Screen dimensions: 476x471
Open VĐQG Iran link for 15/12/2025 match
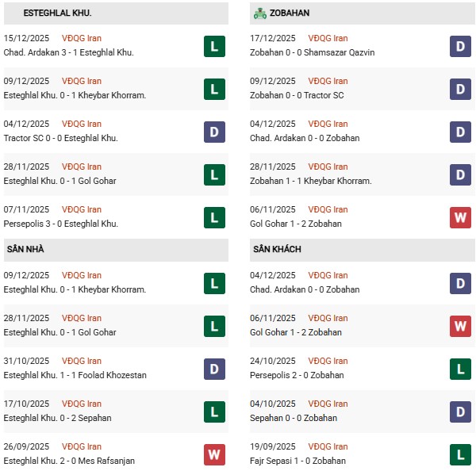tap(82, 38)
